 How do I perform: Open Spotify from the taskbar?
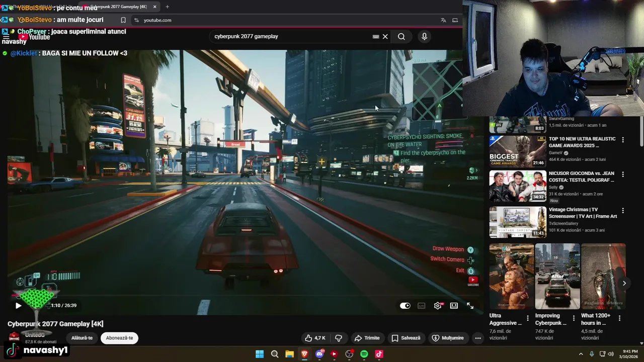364,354
